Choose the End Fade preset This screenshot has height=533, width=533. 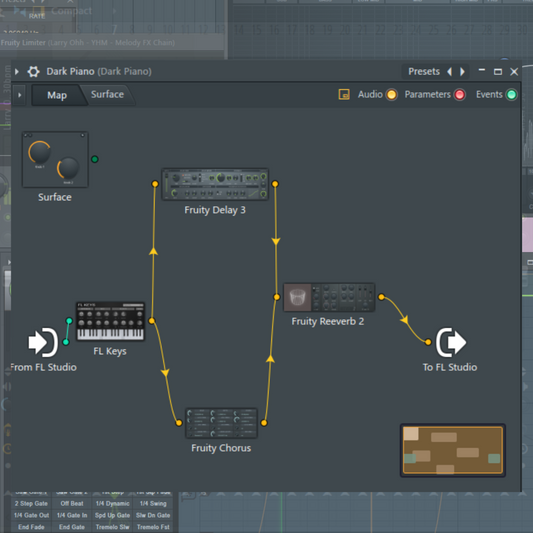[x=31, y=527]
